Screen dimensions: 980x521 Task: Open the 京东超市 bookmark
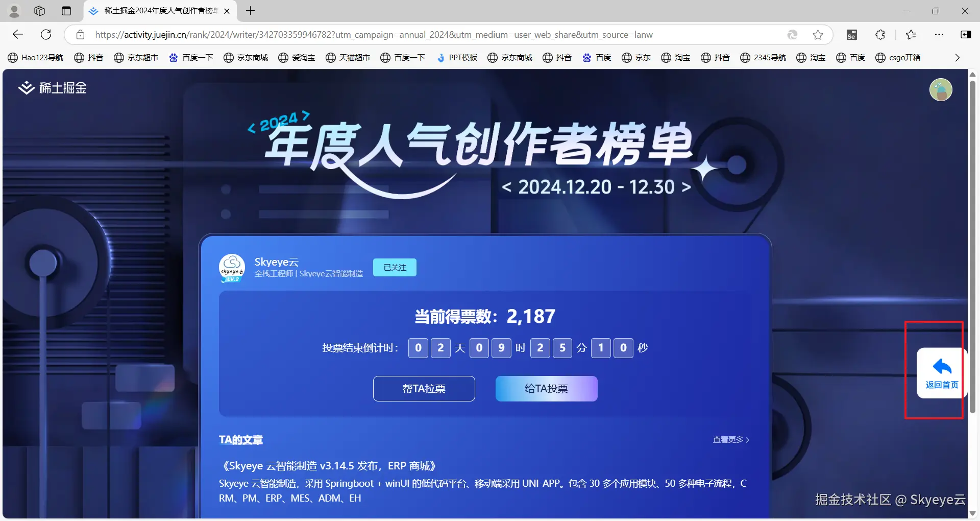pyautogui.click(x=136, y=57)
